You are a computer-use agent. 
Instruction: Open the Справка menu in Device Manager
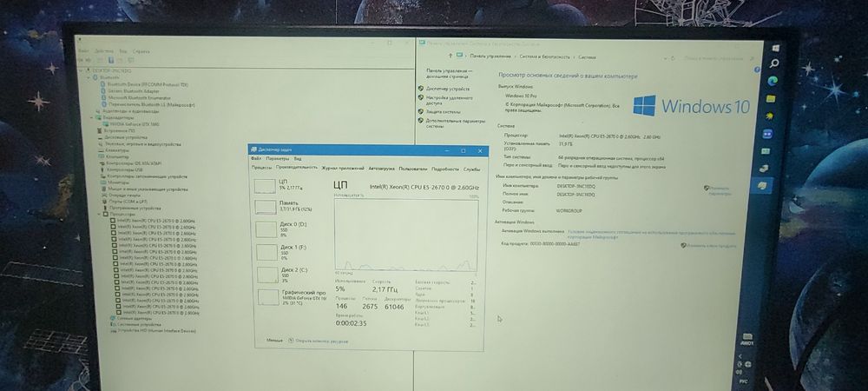(141, 51)
